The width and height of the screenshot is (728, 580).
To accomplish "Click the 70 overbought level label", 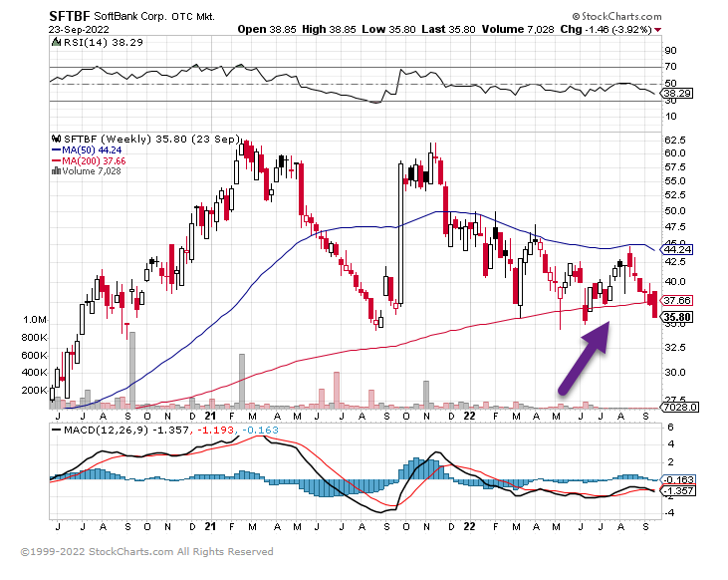I will (670, 67).
